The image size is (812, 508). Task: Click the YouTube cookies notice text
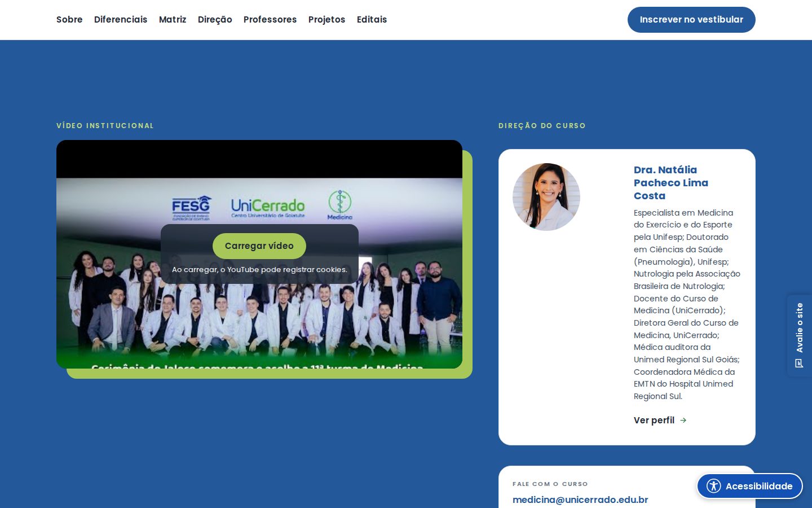[259, 270]
